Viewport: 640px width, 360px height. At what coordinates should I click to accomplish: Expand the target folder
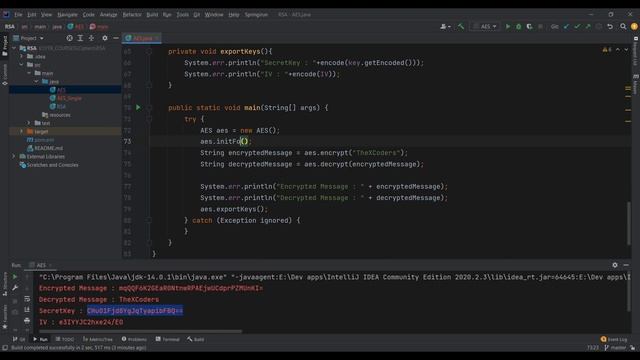(22, 131)
